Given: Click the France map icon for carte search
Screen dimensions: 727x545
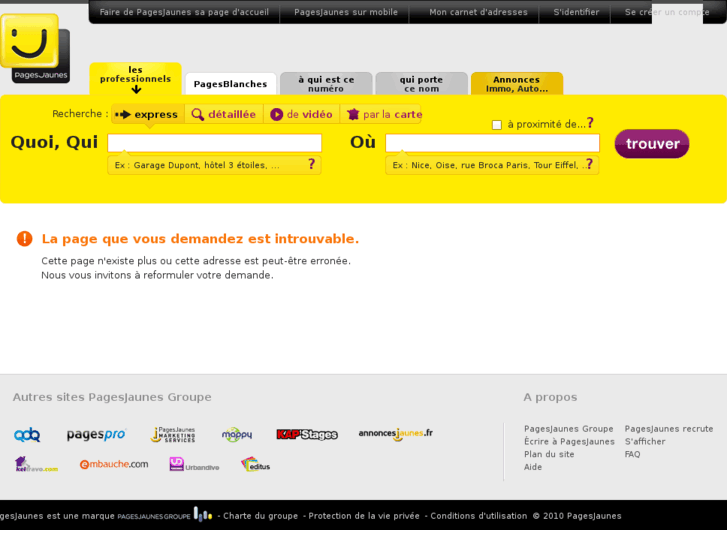Looking at the screenshot, I should [x=353, y=114].
